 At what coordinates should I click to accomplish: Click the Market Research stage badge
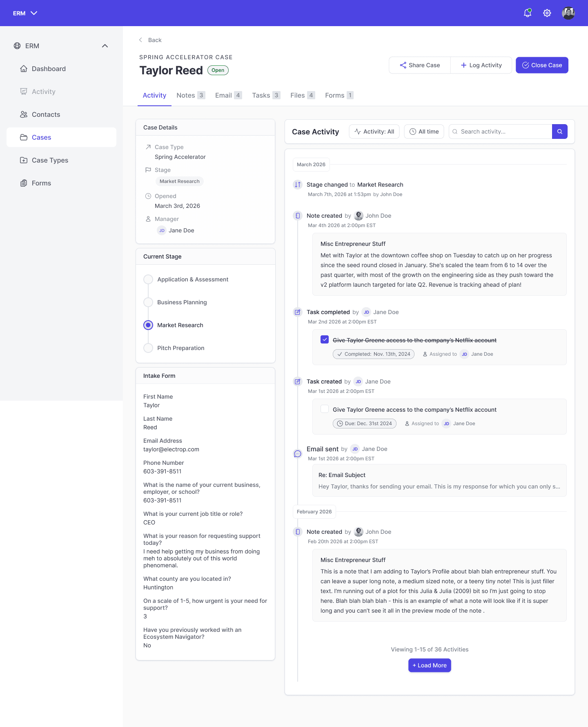click(180, 181)
